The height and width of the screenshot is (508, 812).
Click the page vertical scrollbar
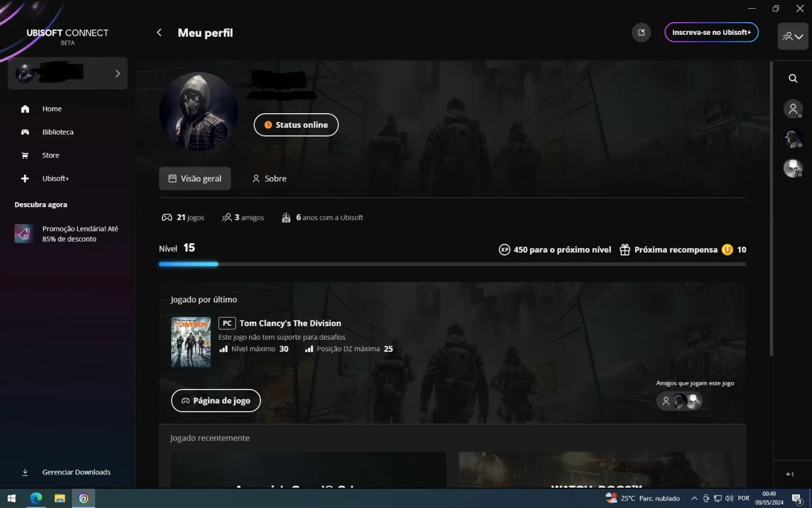click(771, 209)
